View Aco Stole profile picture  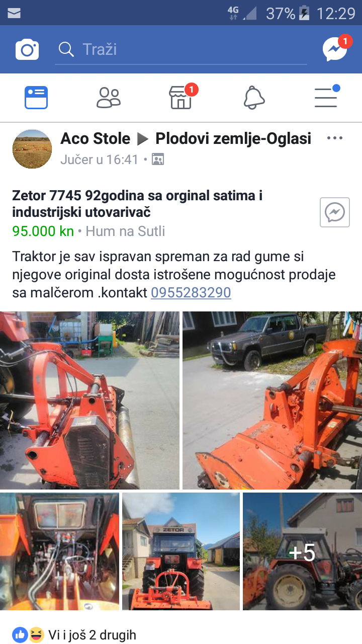point(32,149)
